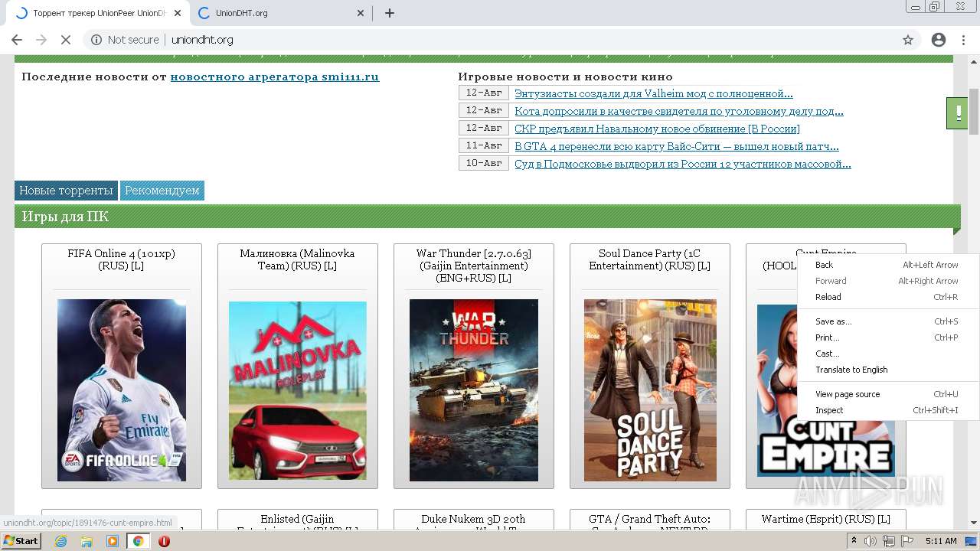Open Wartime (Esprit) title link
980x551 pixels.
[826, 519]
